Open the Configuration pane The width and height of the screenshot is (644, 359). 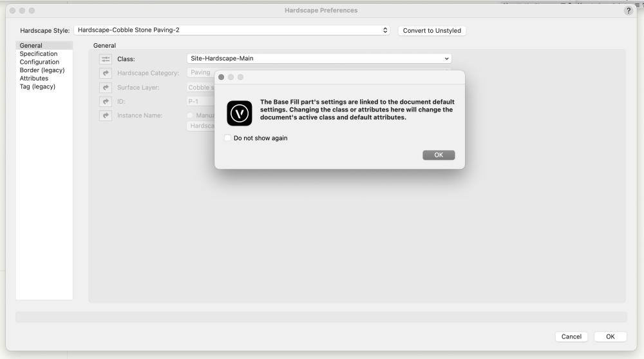click(39, 62)
